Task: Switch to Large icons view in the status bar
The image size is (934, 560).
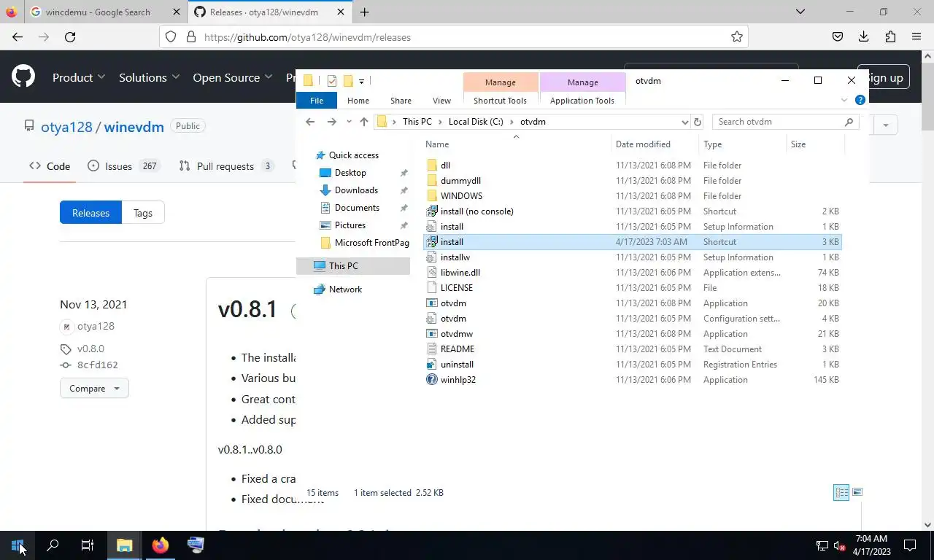Action: [x=857, y=492]
